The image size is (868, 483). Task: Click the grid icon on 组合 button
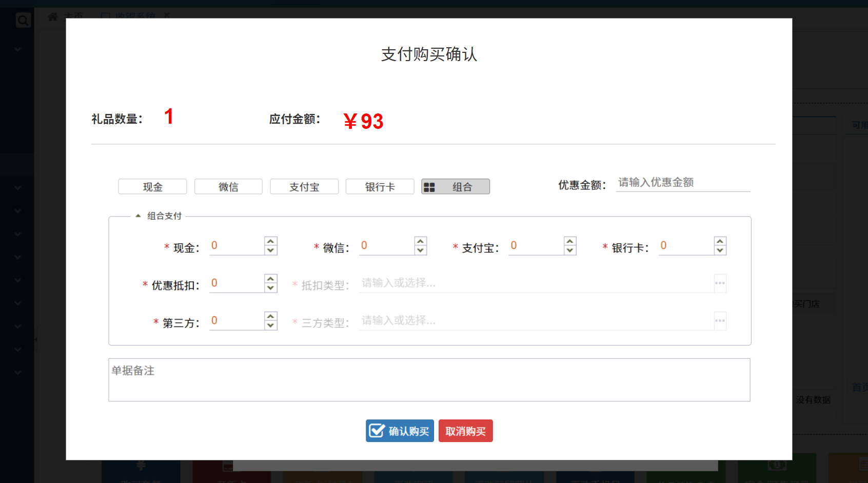tap(429, 187)
